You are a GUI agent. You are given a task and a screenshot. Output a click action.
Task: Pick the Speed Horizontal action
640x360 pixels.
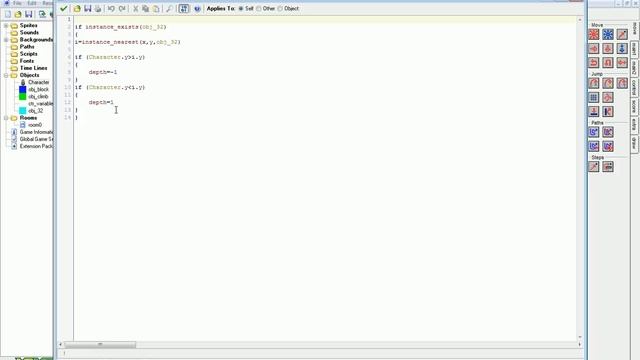(x=594, y=49)
